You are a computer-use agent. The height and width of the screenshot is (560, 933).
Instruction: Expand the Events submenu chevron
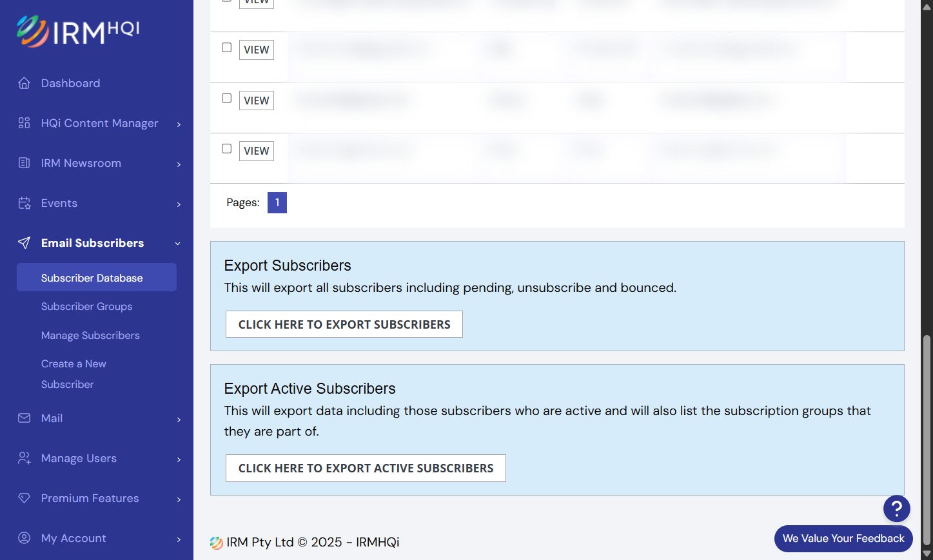point(179,204)
